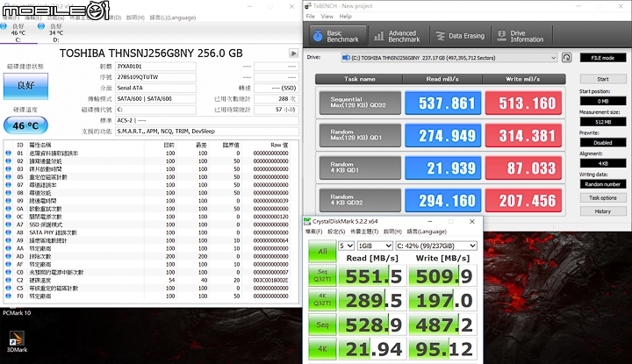
Task: Run the Seq test button
Action: [322, 325]
